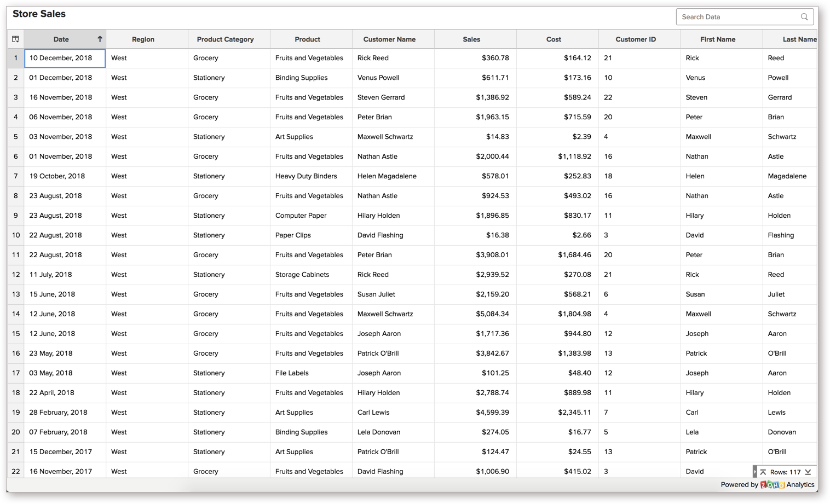Click the sales value $1,963.15
The width and height of the screenshot is (830, 504).
475,117
